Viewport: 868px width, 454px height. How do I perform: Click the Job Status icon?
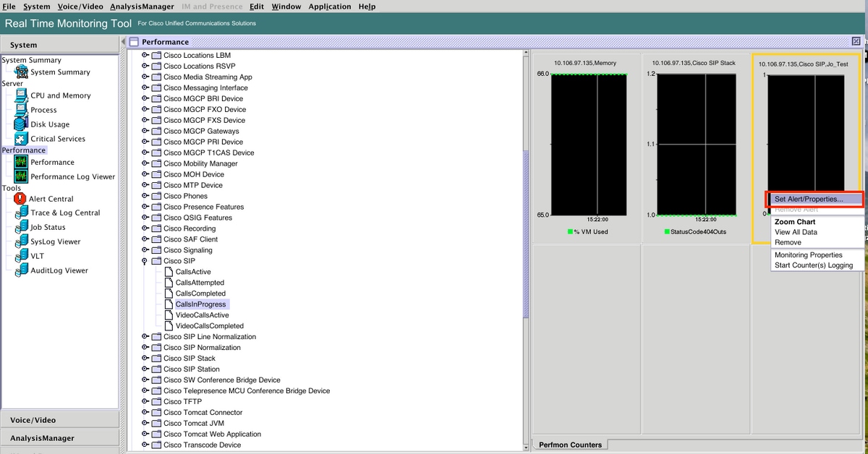(21, 227)
